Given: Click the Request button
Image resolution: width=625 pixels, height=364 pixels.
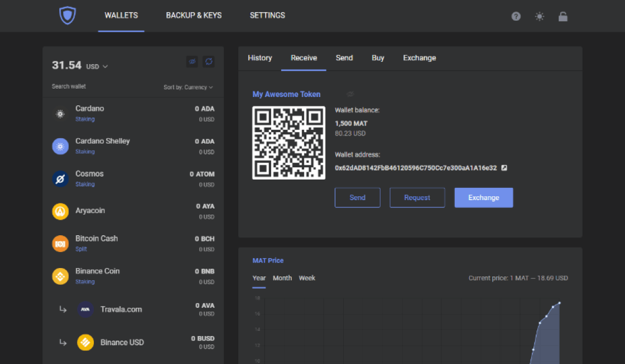Looking at the screenshot, I should click(417, 197).
